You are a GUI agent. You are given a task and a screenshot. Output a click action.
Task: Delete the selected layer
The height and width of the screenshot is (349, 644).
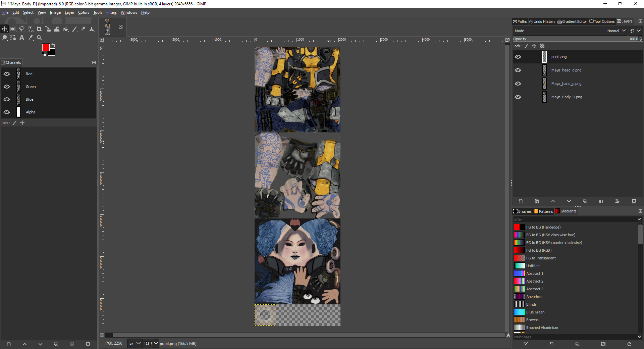(x=634, y=201)
